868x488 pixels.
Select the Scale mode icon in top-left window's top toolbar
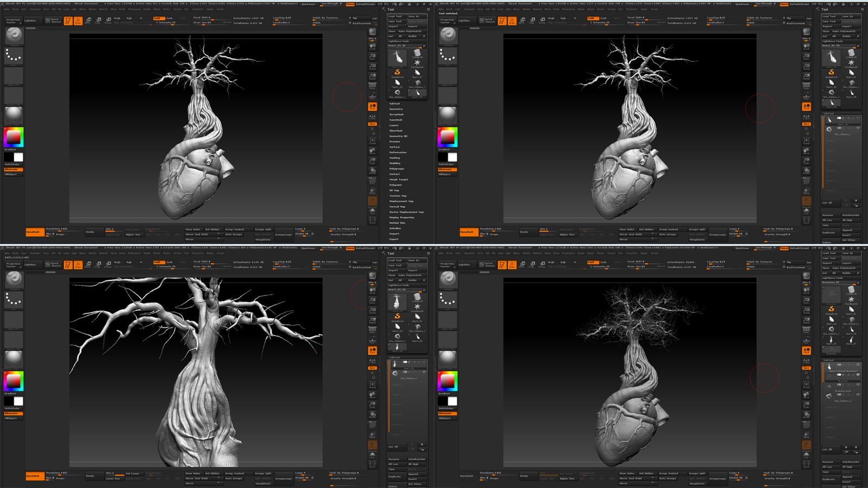click(98, 21)
